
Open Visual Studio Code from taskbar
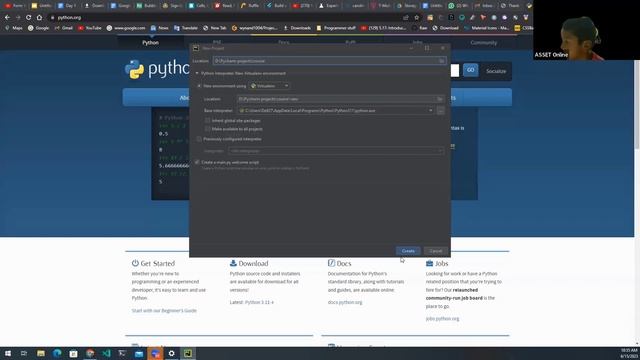106,353
